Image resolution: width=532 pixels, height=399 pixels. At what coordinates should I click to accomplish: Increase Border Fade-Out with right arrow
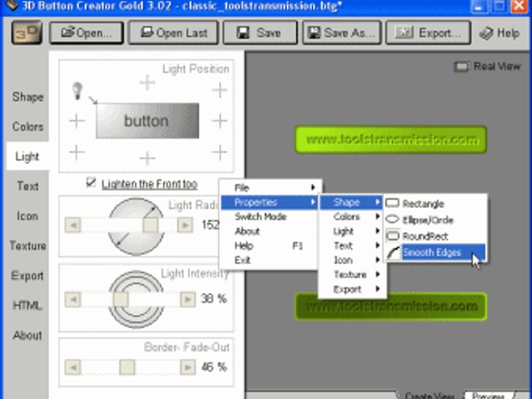tap(187, 367)
